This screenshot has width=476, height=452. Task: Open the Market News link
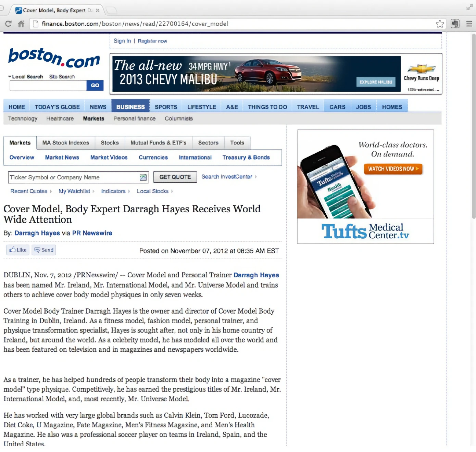point(62,158)
